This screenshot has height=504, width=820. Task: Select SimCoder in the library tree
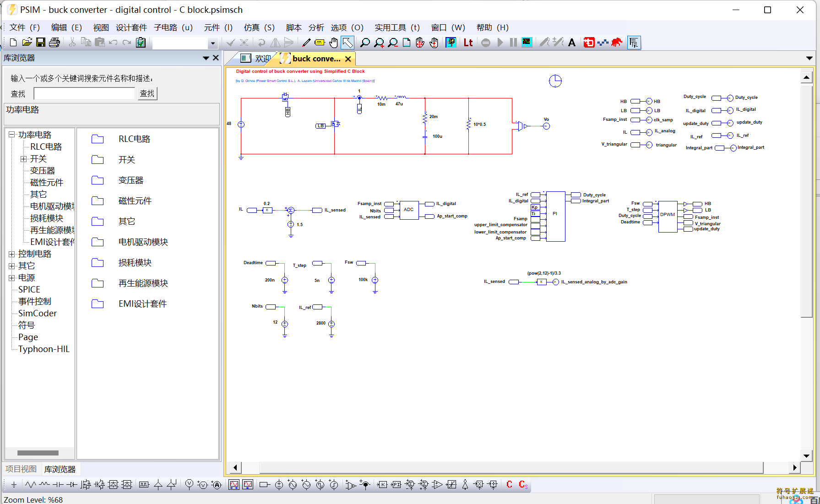pos(38,314)
